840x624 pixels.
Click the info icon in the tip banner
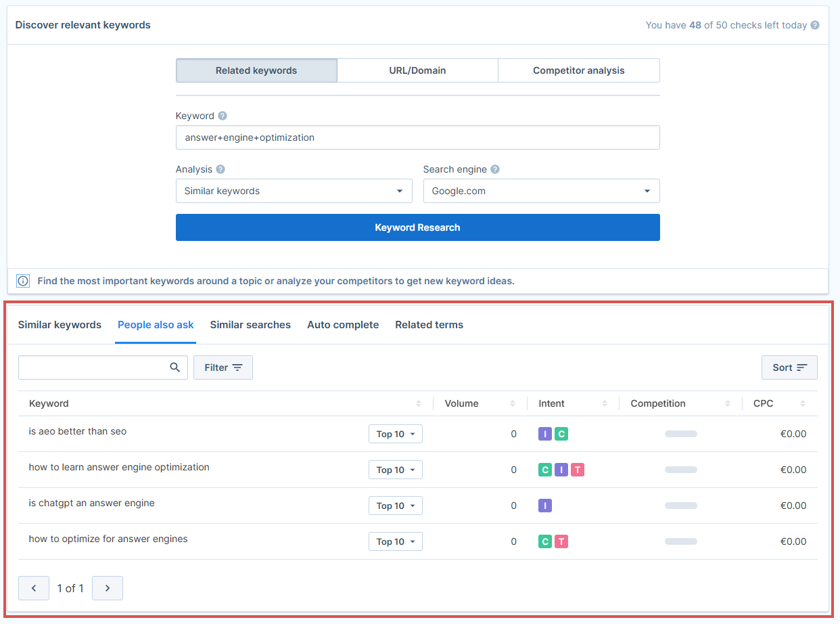23,281
